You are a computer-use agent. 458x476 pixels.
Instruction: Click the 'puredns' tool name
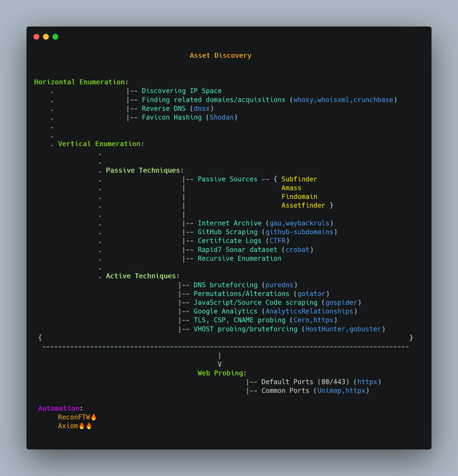point(280,285)
